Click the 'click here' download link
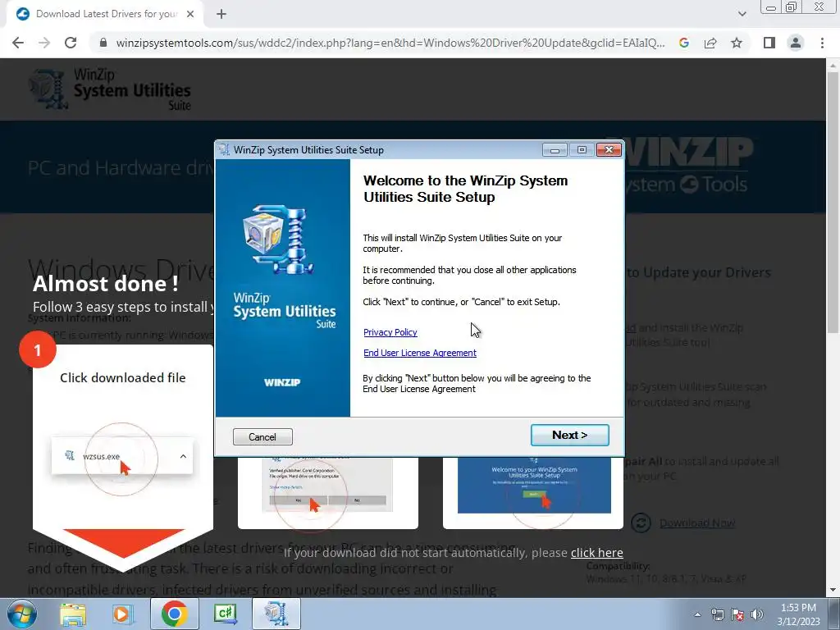Viewport: 840px width, 630px height. point(597,552)
